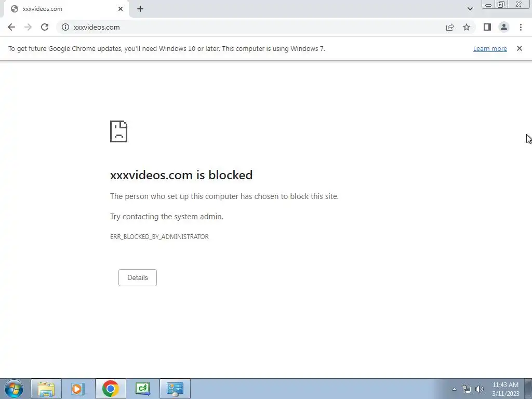The image size is (532, 399).
Task: Share this page icon
Action: (450, 27)
